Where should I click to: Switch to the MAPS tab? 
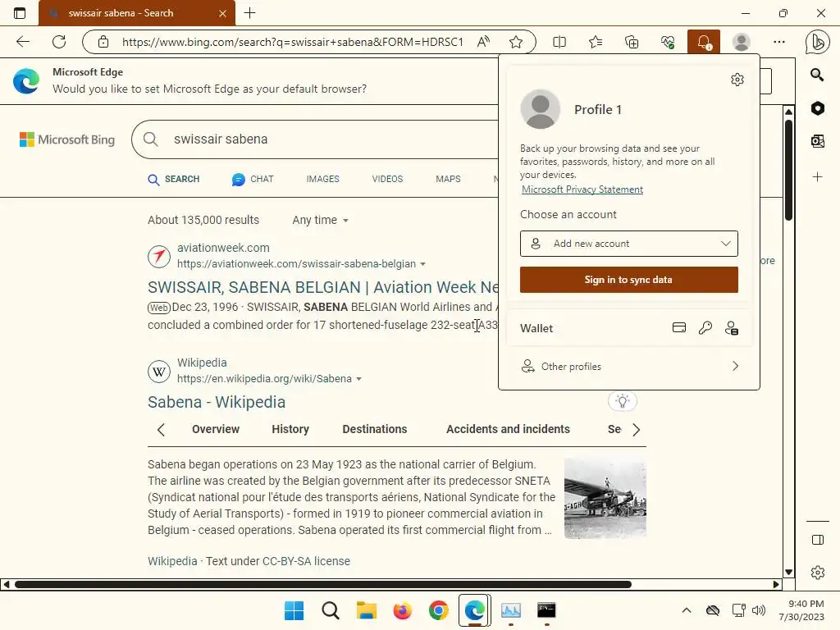tap(448, 179)
